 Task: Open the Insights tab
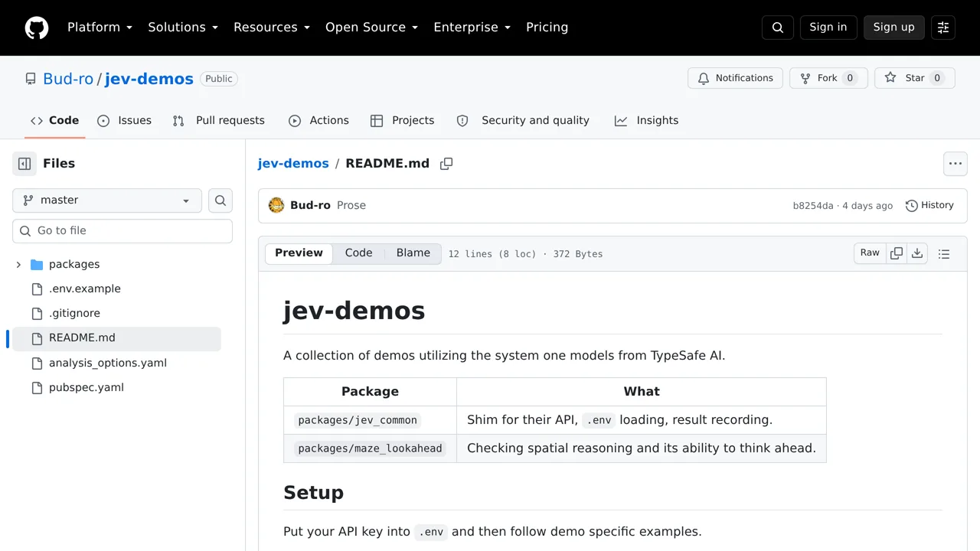647,121
